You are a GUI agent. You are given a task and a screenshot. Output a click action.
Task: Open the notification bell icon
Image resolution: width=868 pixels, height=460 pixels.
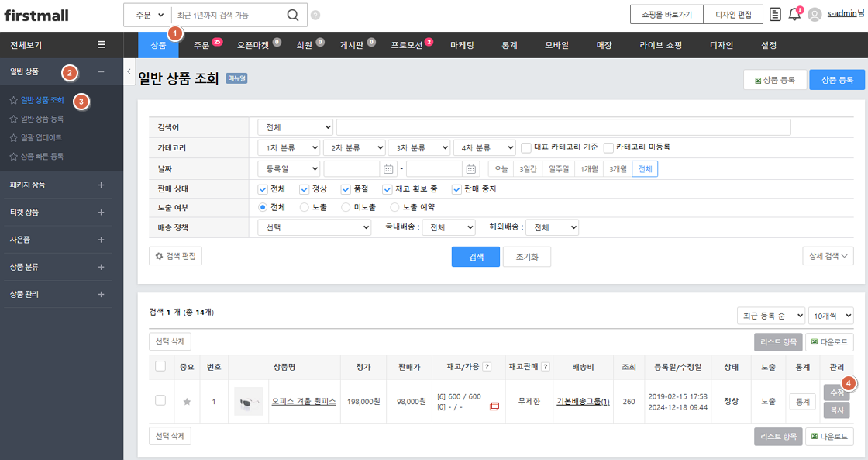[x=794, y=15]
